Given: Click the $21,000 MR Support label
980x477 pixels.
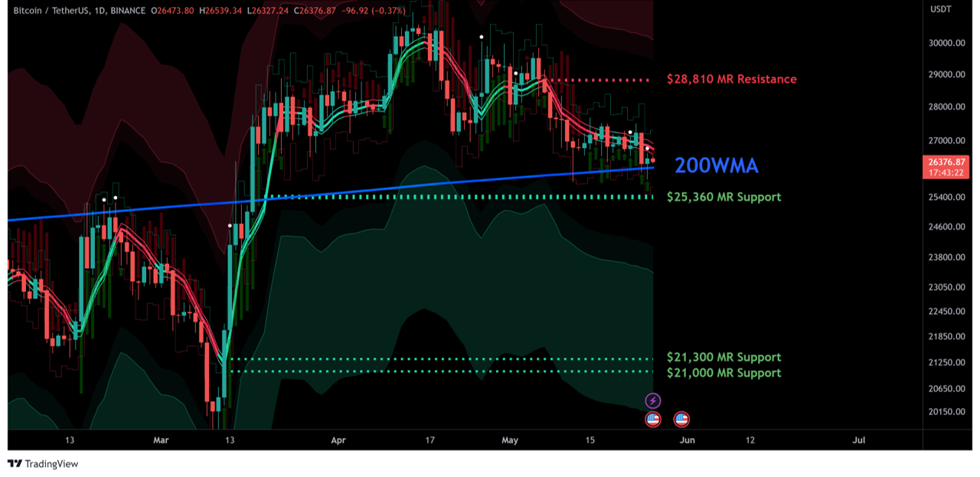Looking at the screenshot, I should tap(724, 373).
